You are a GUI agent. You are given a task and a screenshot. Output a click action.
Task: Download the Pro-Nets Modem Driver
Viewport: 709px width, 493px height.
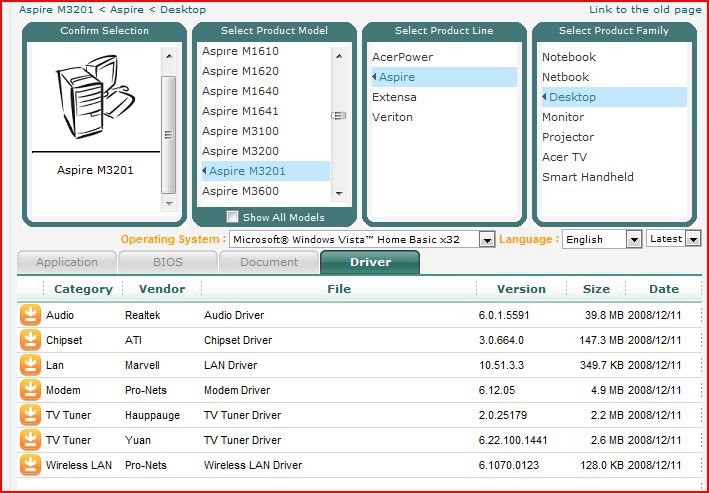pyautogui.click(x=30, y=390)
